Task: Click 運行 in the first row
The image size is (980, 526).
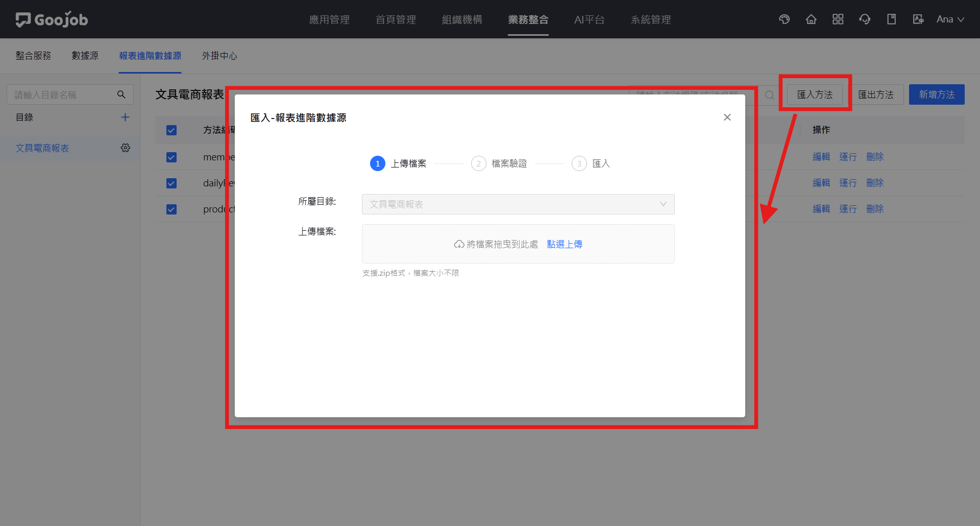Action: tap(848, 157)
